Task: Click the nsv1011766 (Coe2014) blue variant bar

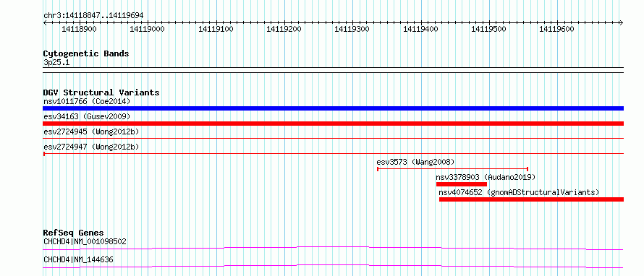Action: pyautogui.click(x=333, y=108)
